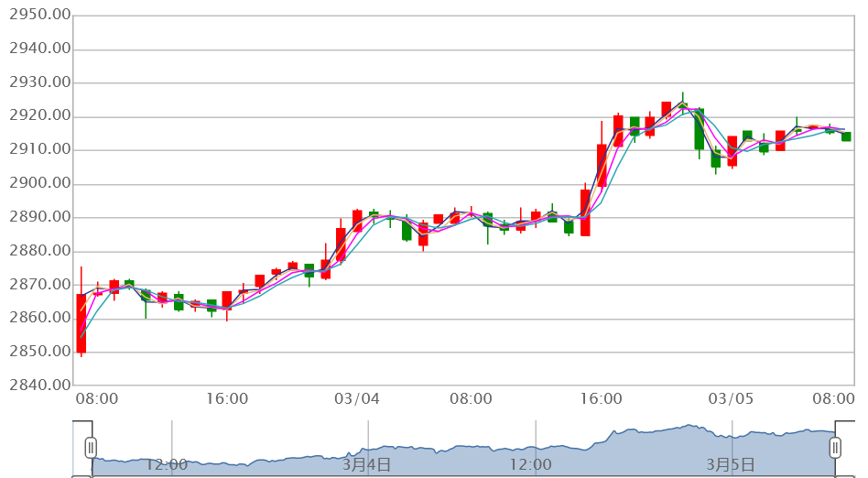Image resolution: width=868 pixels, height=478 pixels.
Task: Grab the right range slider handle
Action: coord(835,448)
